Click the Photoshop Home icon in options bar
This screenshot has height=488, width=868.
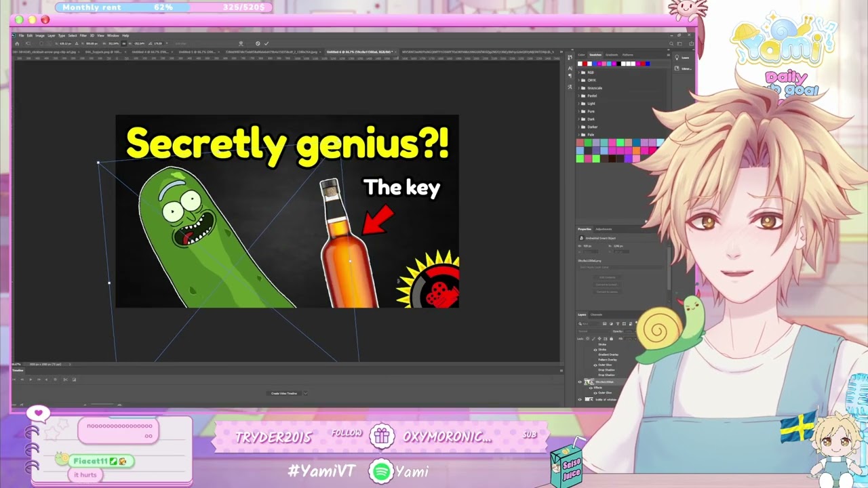17,43
